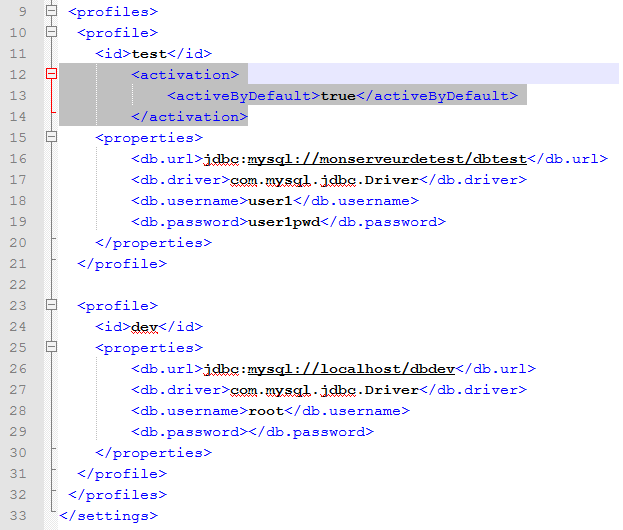Click the jdbc:mysql://localhost/dbdev URL

click(329, 369)
